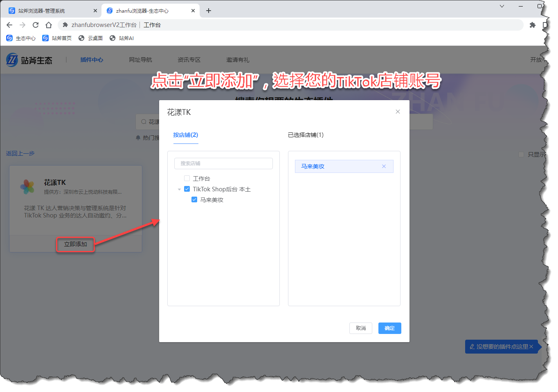Uncheck the TikTok Shop后台 本土 checkbox

click(x=187, y=189)
